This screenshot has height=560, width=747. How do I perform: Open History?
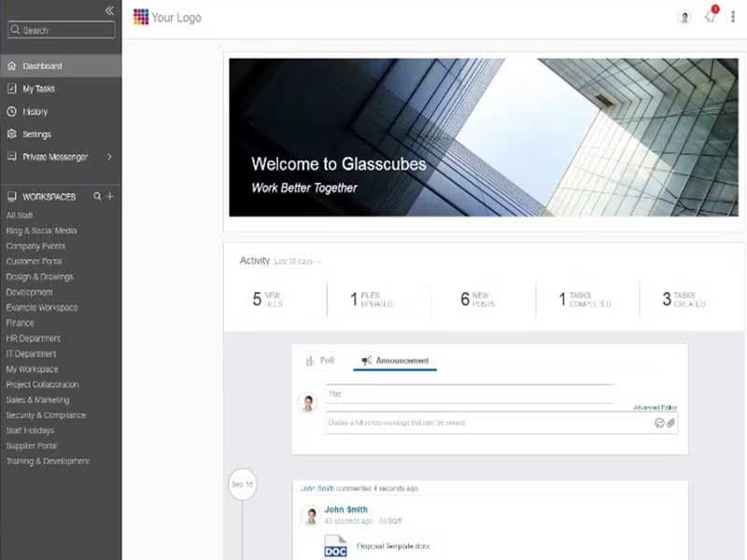[35, 111]
